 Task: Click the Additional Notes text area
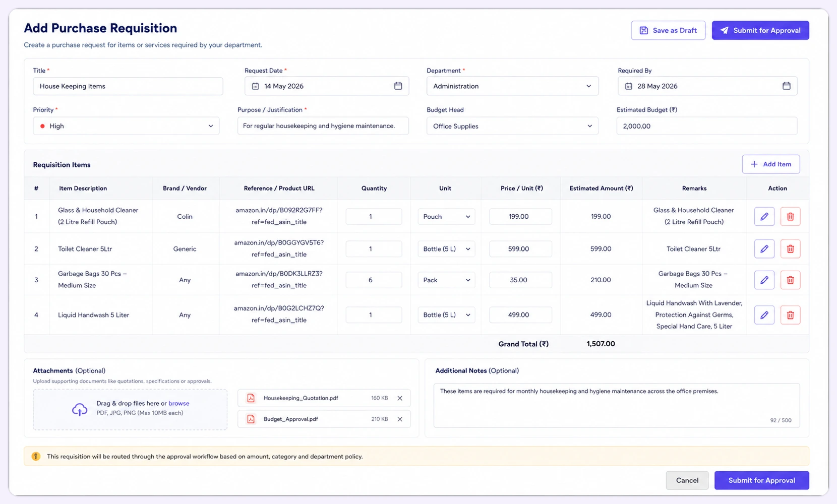617,406
